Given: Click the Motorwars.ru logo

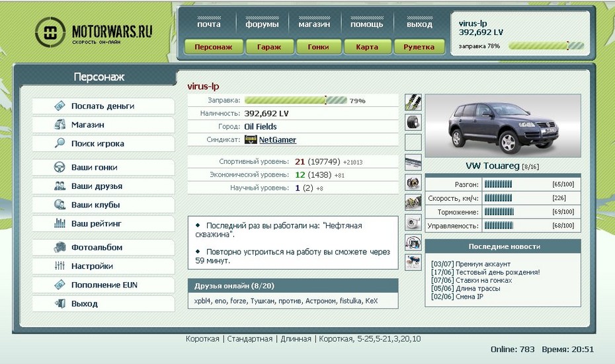Looking at the screenshot, I should click(x=93, y=32).
